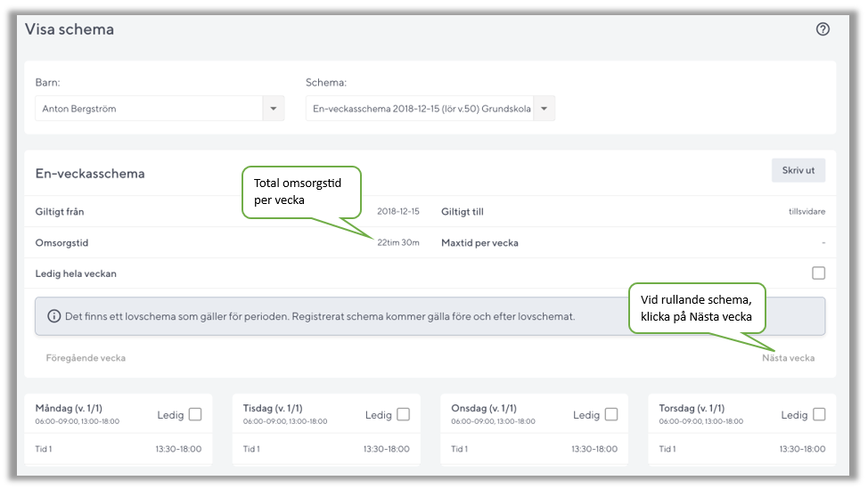Open the Barn dropdown arrow
The height and width of the screenshot is (489, 868).
point(273,109)
